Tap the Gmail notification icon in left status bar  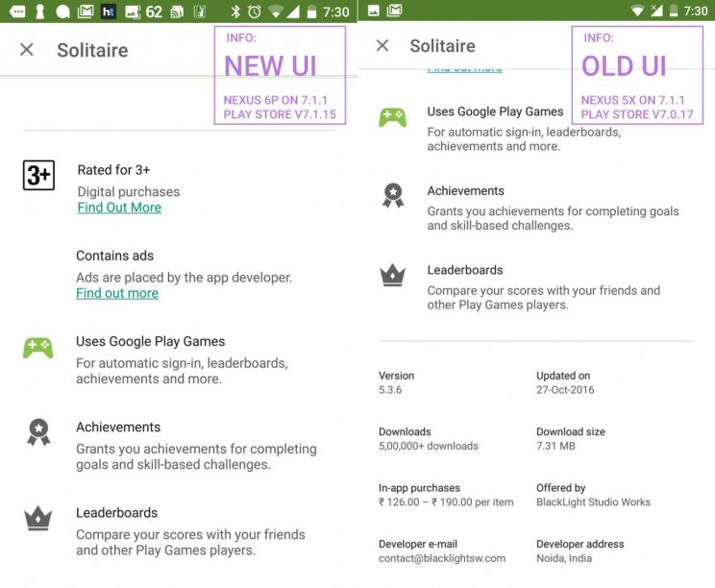click(x=86, y=11)
